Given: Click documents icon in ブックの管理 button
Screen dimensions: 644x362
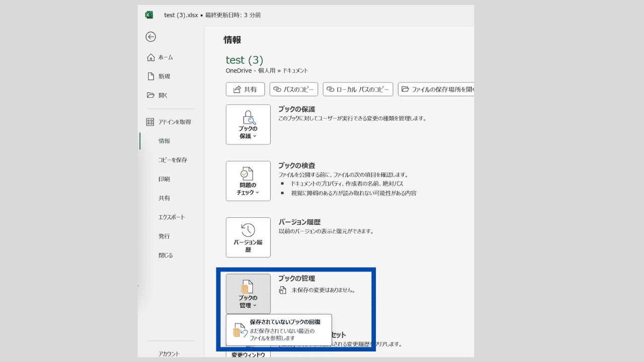Looking at the screenshot, I should click(247, 287).
